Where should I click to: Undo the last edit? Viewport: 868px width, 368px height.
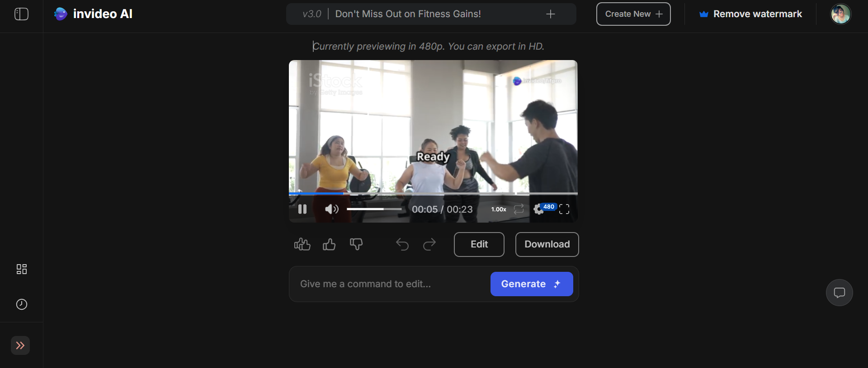(x=402, y=244)
